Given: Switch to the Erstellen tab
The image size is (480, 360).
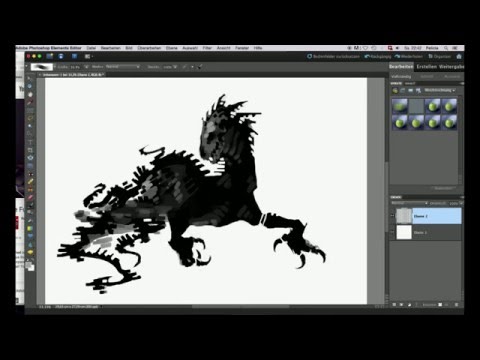Looking at the screenshot, I should pos(426,67).
